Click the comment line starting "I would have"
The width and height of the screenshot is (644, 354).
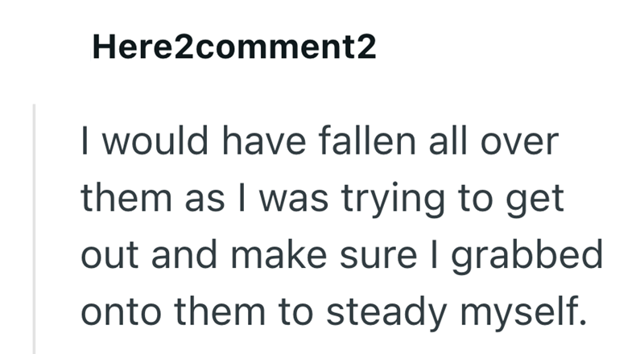[x=319, y=142]
